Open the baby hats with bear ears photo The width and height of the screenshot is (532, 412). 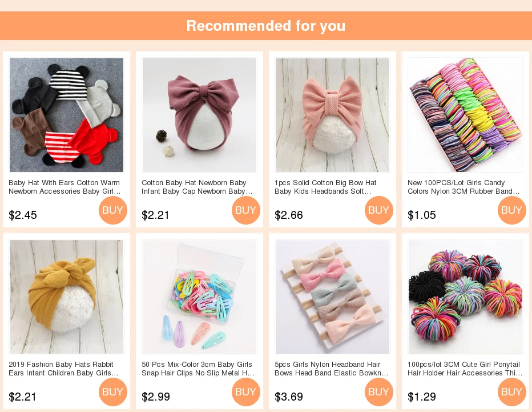66,115
